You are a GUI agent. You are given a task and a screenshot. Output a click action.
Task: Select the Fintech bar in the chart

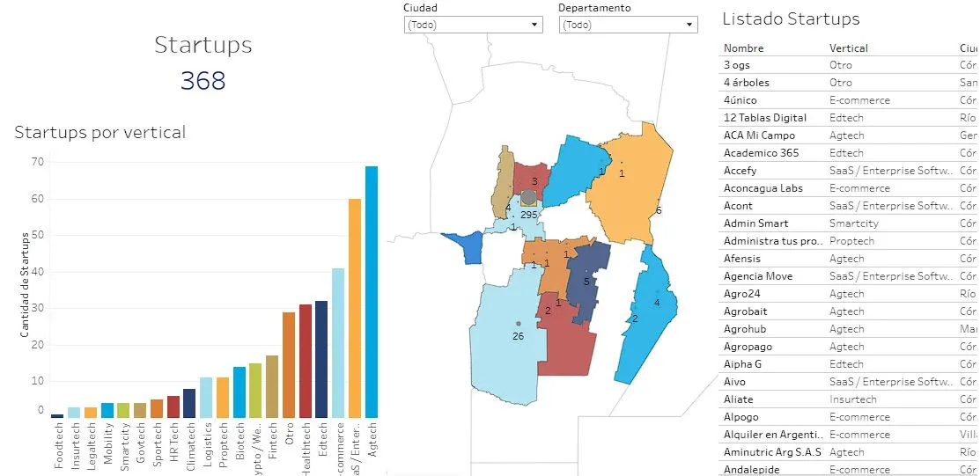(x=272, y=386)
